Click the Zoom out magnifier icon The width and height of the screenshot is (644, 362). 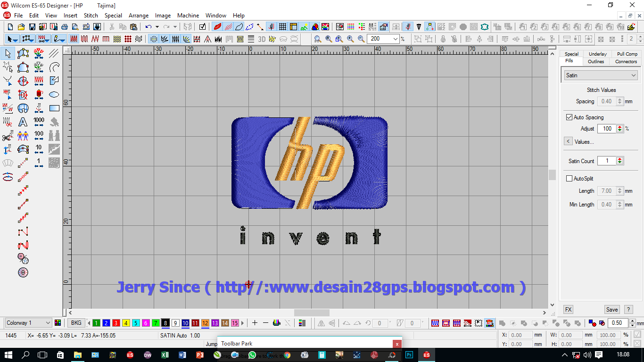(x=361, y=39)
